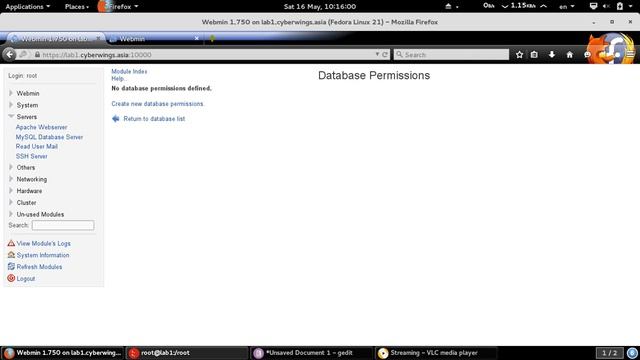
Task: Click the Refresh Modules link
Action: point(39,267)
